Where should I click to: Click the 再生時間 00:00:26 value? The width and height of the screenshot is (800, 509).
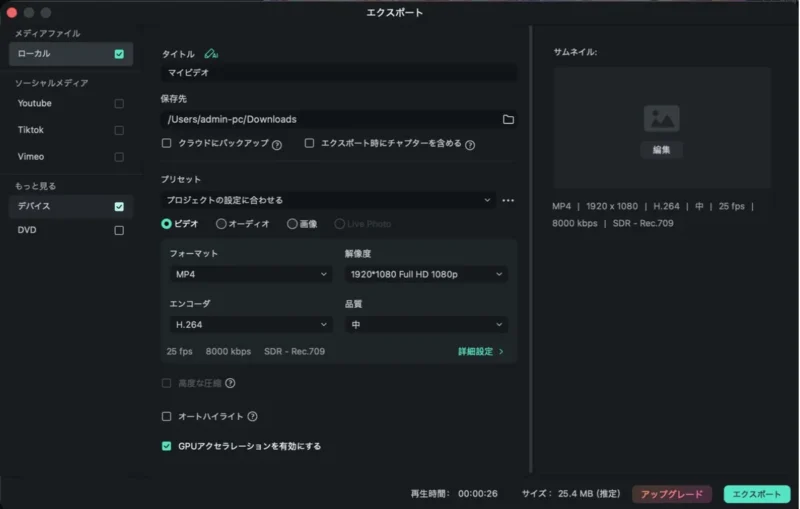tap(478, 494)
